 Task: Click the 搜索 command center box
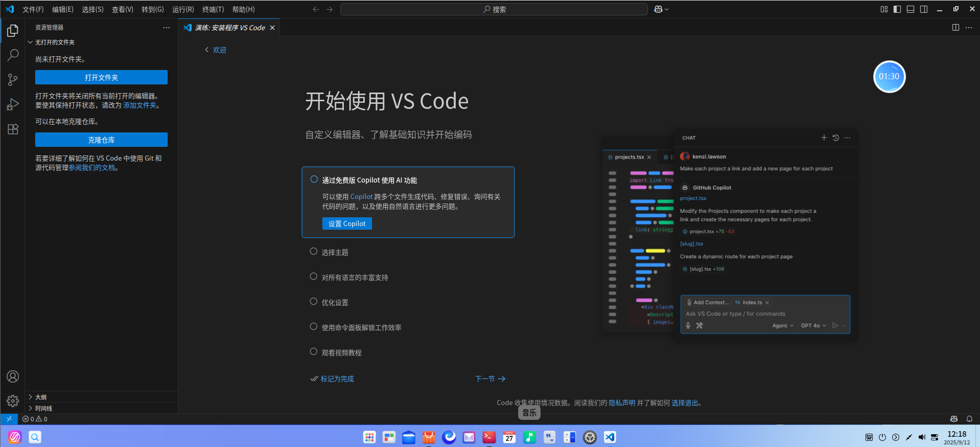(x=494, y=9)
